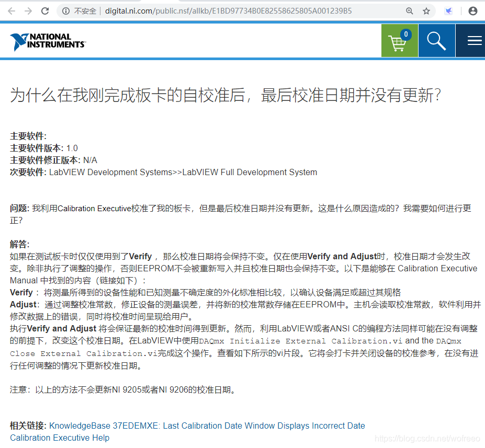The height and width of the screenshot is (448, 485).
Task: Open the shopping cart
Action: pyautogui.click(x=400, y=40)
